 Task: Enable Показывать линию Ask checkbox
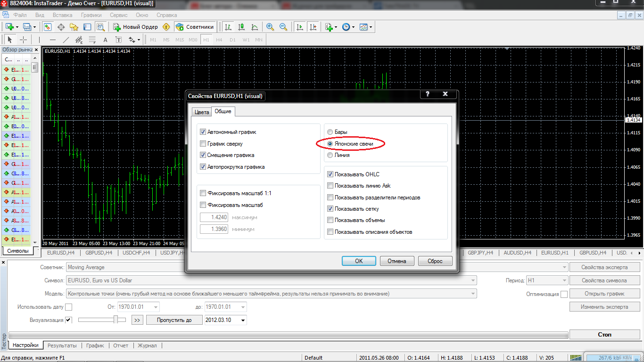[330, 186]
